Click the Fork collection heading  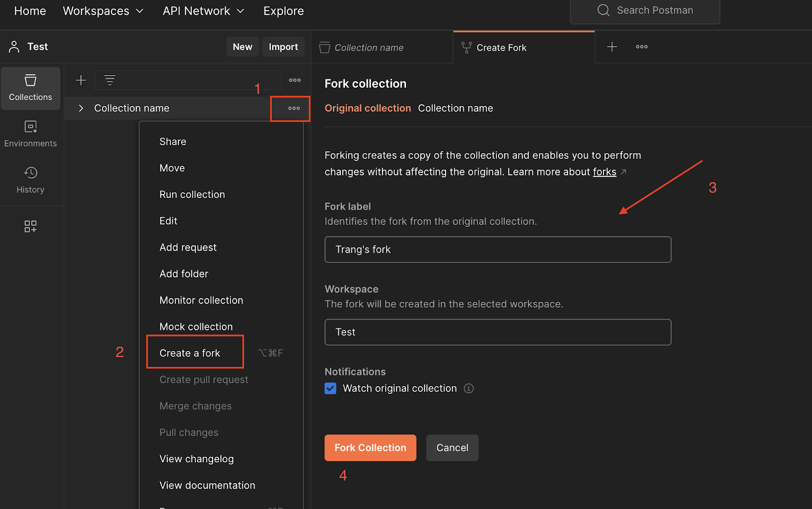pos(365,84)
